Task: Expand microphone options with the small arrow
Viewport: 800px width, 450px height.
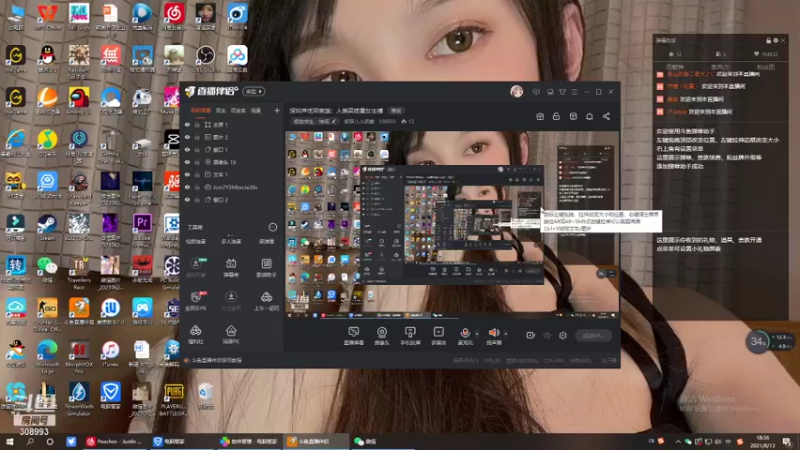Action: tap(477, 334)
